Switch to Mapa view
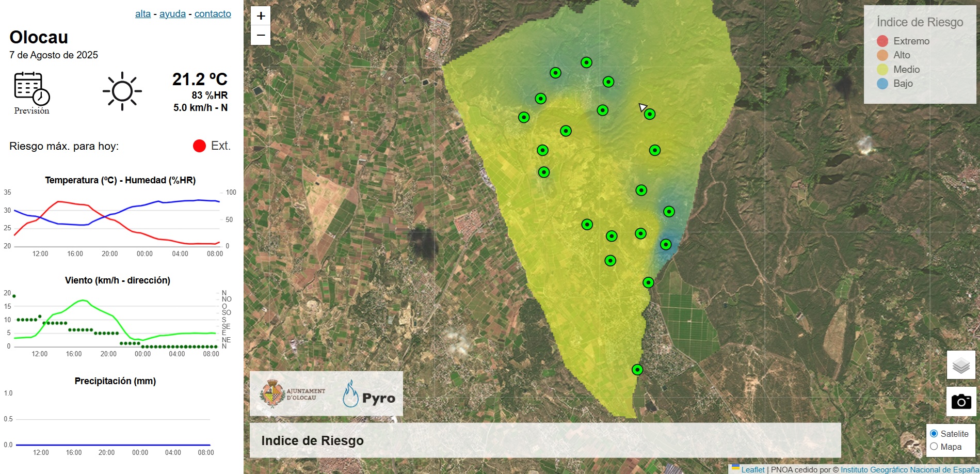This screenshot has width=980, height=474. 934,446
